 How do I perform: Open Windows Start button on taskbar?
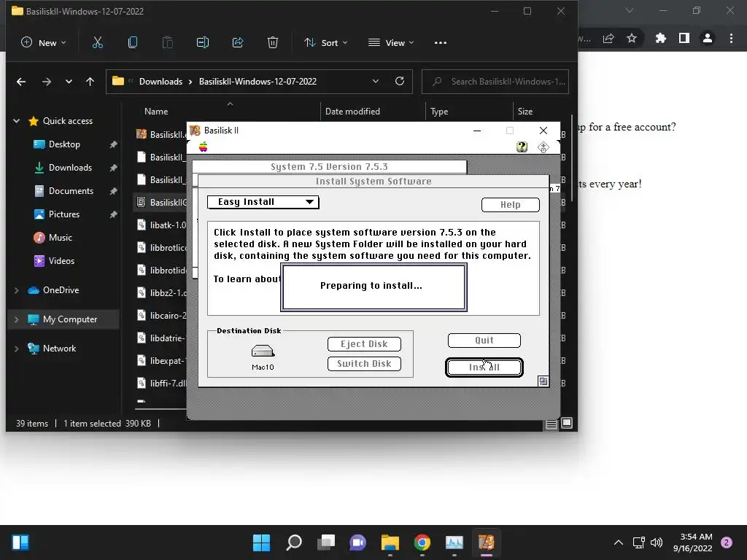261,542
